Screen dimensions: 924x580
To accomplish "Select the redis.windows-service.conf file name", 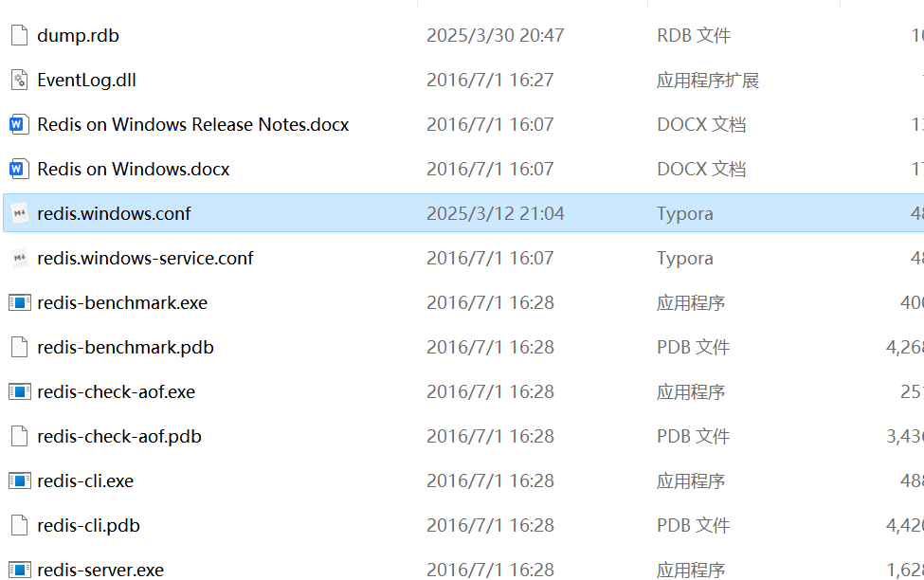I will (x=145, y=258).
